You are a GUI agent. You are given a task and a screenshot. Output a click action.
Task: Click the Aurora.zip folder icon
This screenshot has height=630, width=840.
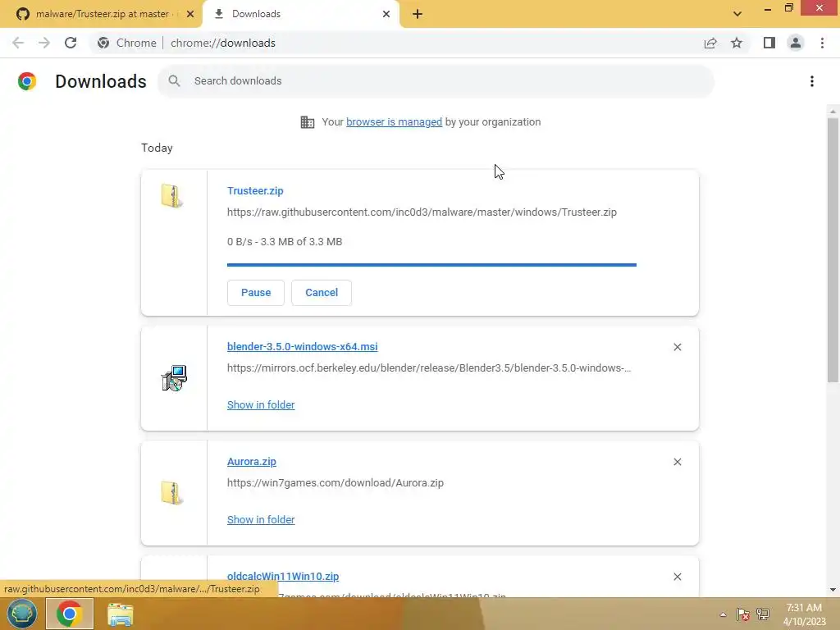pyautogui.click(x=172, y=493)
